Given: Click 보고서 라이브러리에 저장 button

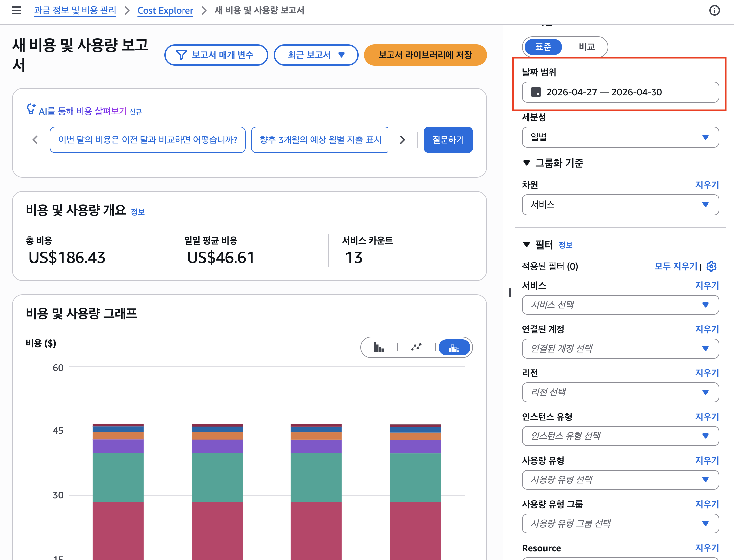Looking at the screenshot, I should [x=425, y=55].
